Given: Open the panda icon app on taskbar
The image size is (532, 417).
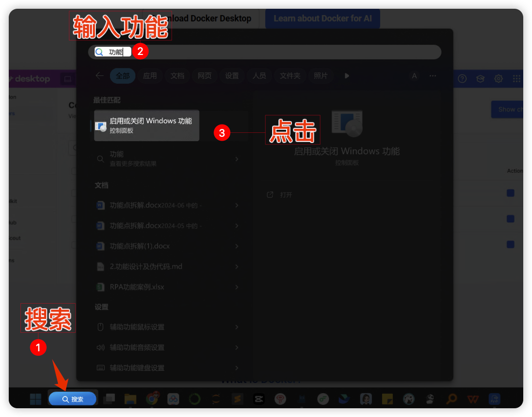Looking at the screenshot, I should [x=431, y=399].
